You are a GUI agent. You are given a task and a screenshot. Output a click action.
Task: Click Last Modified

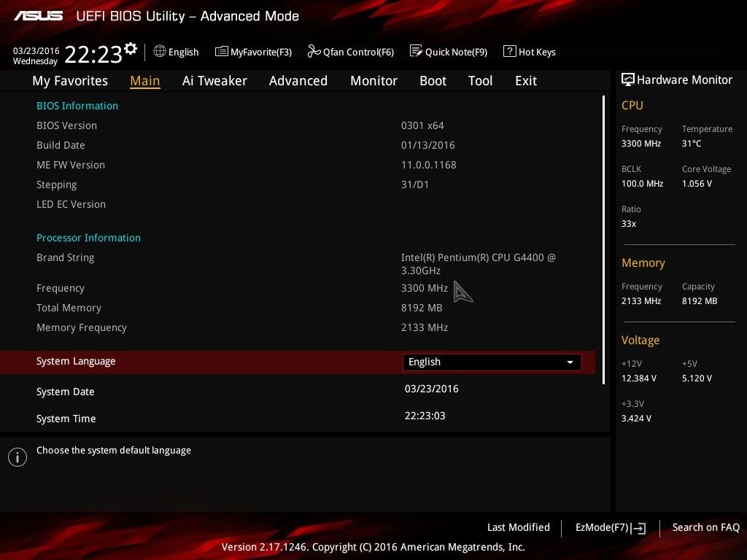point(519,527)
